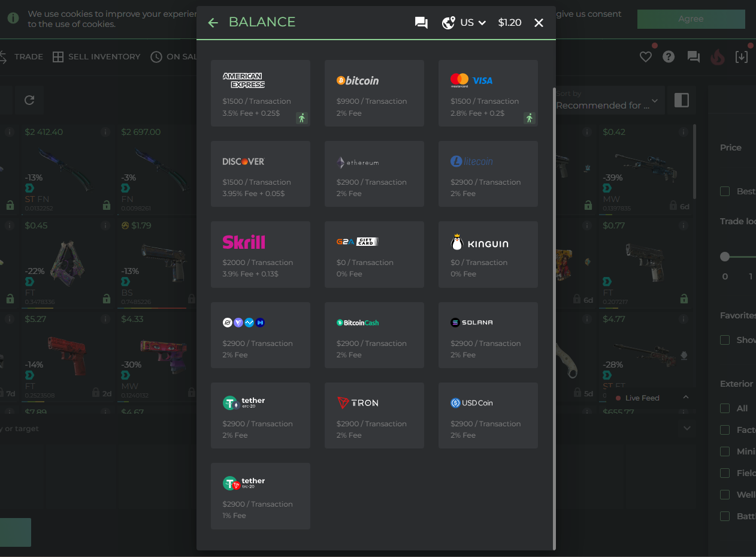Choose Litecoin deposit option
Viewport: 756px width, 557px height.
tap(488, 174)
